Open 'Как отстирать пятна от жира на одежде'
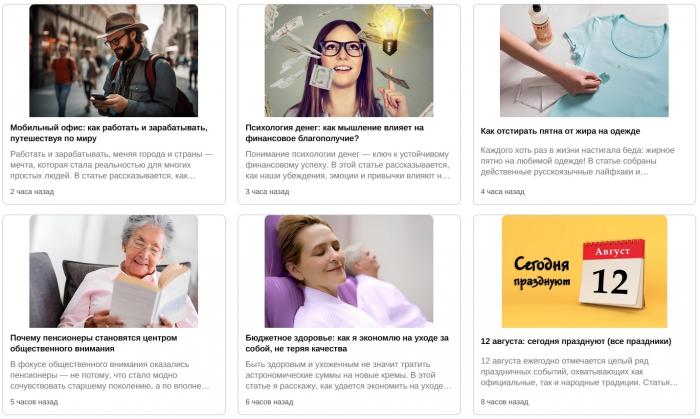Screen dimensions: 700x419 [x=560, y=131]
